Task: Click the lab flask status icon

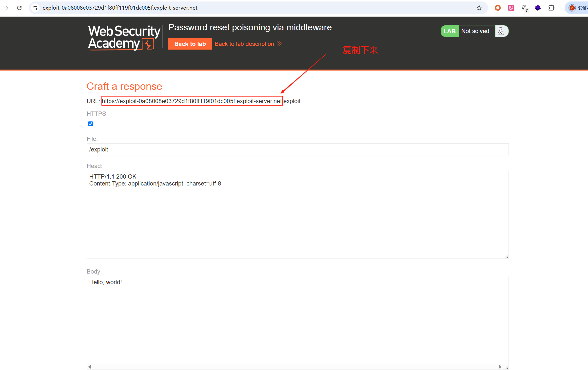Action: 501,31
